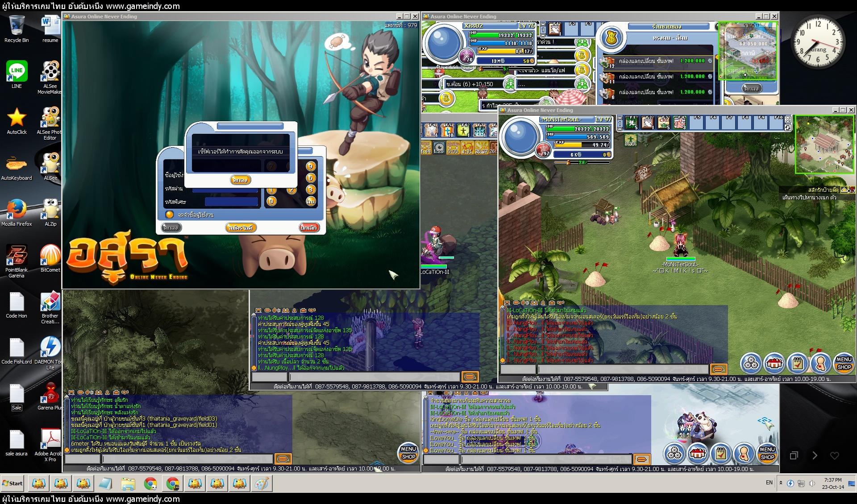Open Windows Explorer folder from taskbar
Screen dimensions: 857x504
tap(128, 483)
